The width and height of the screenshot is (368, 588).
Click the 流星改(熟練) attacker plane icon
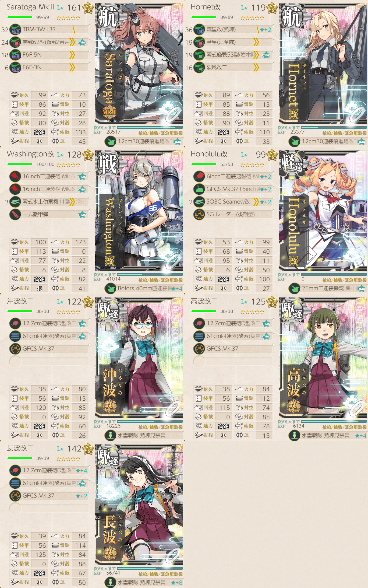coord(199,30)
